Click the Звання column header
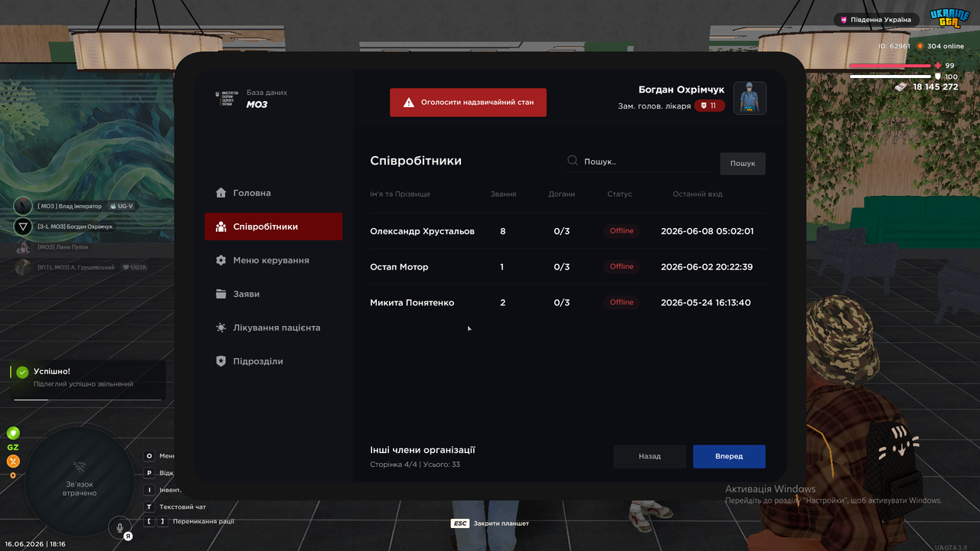Image resolution: width=980 pixels, height=551 pixels. [x=503, y=194]
